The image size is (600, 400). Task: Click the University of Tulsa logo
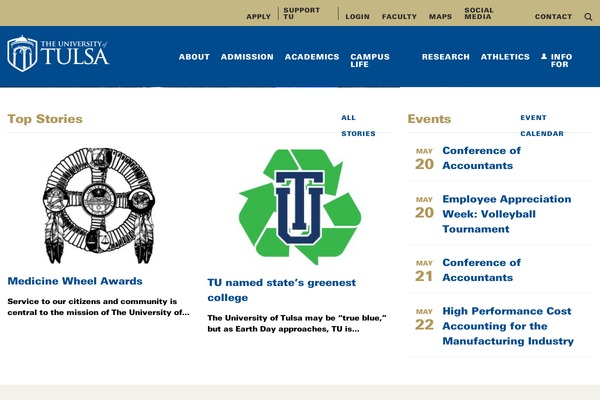click(58, 54)
